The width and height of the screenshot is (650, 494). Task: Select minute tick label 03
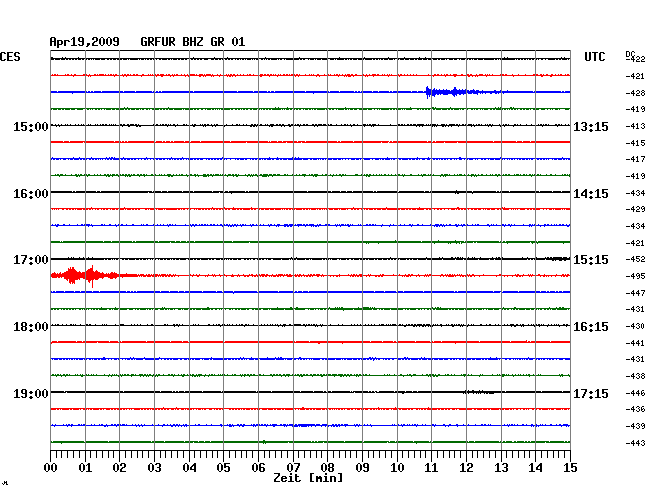click(x=154, y=468)
